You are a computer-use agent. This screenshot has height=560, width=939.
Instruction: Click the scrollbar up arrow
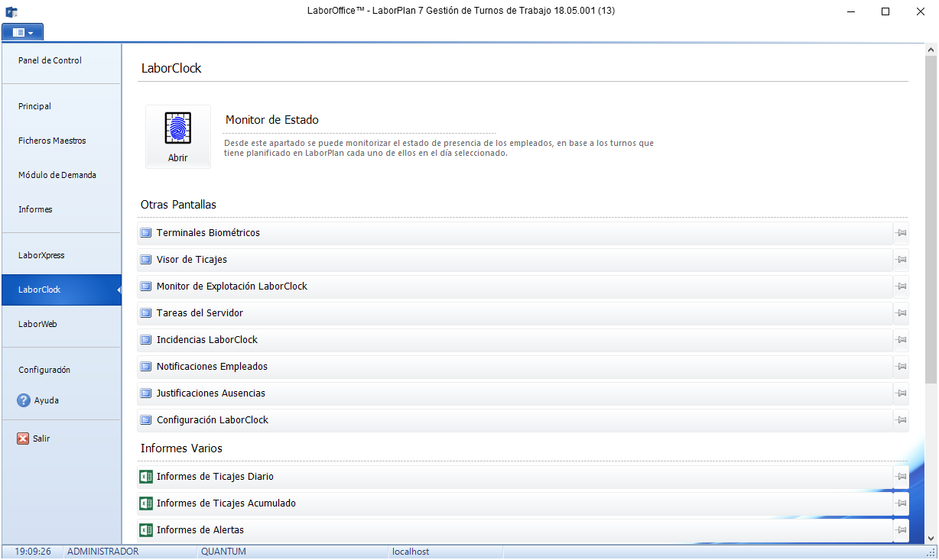[931, 50]
